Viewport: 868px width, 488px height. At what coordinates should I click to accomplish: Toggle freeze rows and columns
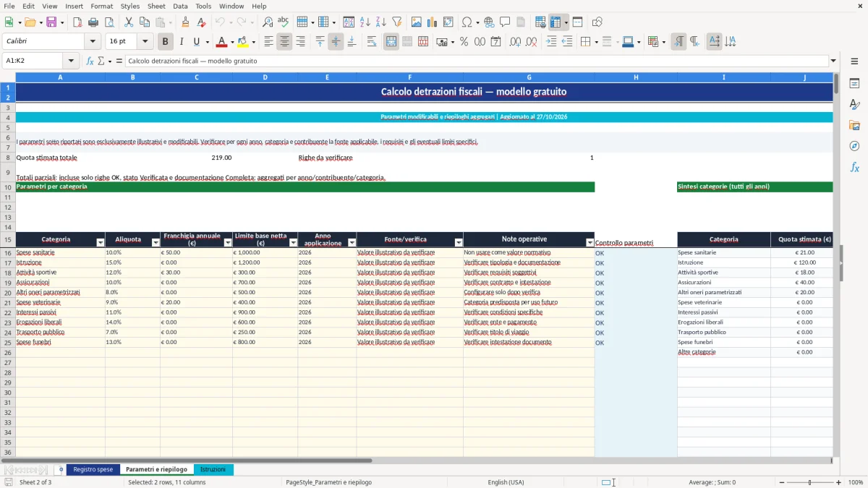(555, 22)
